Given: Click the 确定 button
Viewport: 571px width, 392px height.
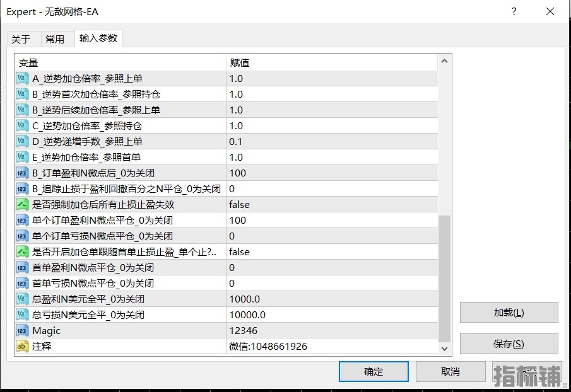Looking at the screenshot, I should click(374, 372).
